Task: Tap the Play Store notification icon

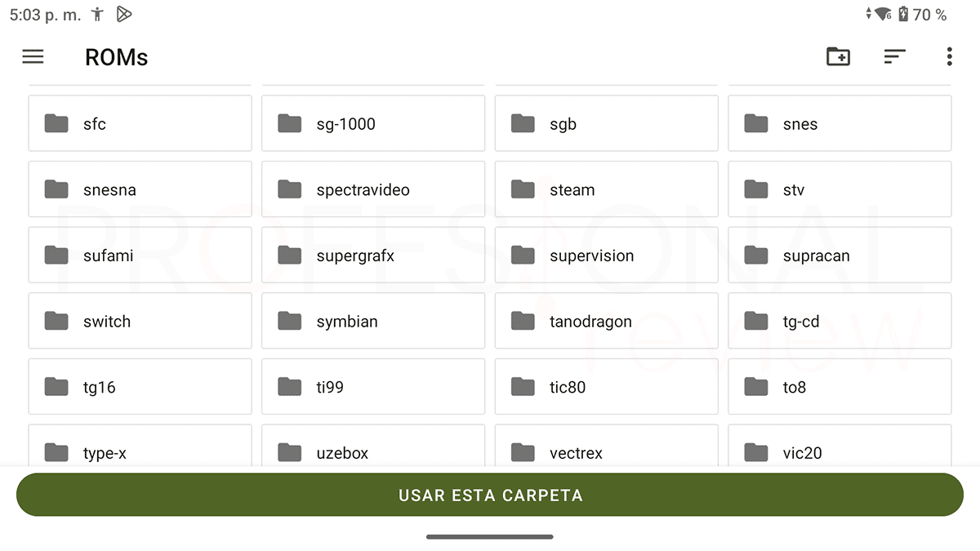Action: 124,15
